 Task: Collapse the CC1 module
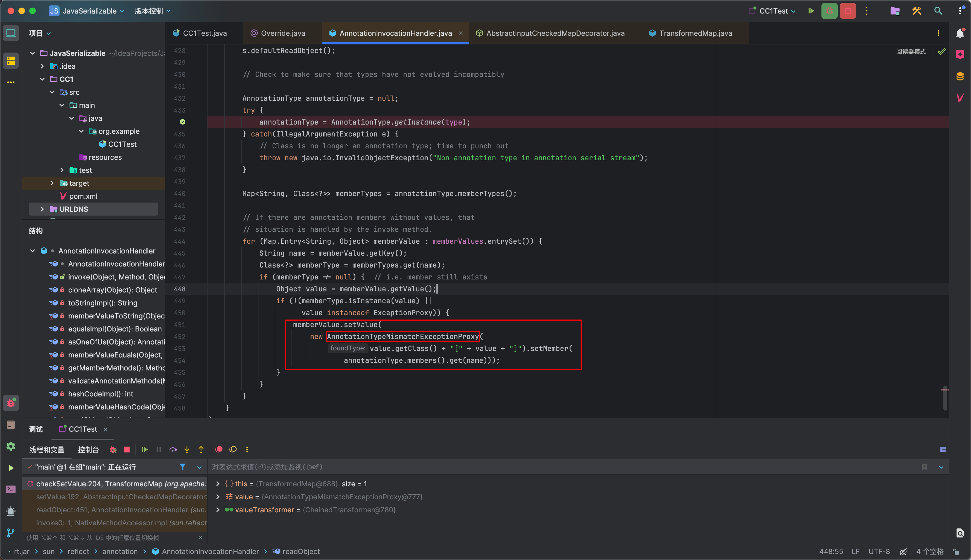coord(42,79)
